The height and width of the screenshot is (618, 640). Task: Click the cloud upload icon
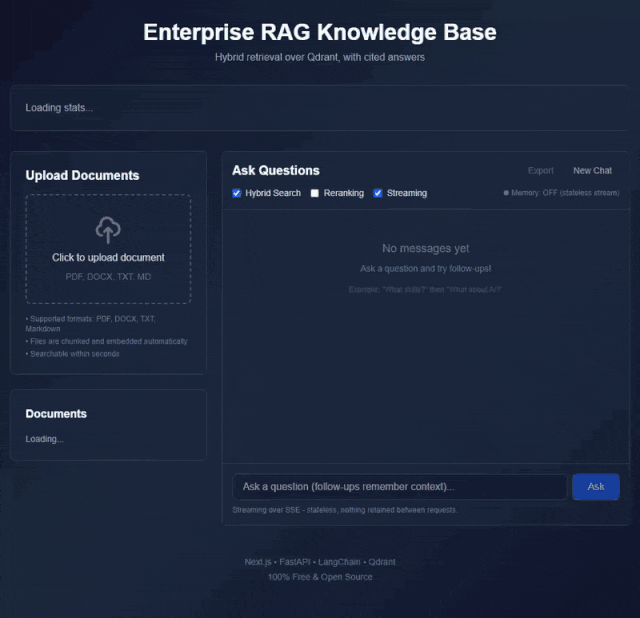click(x=108, y=230)
